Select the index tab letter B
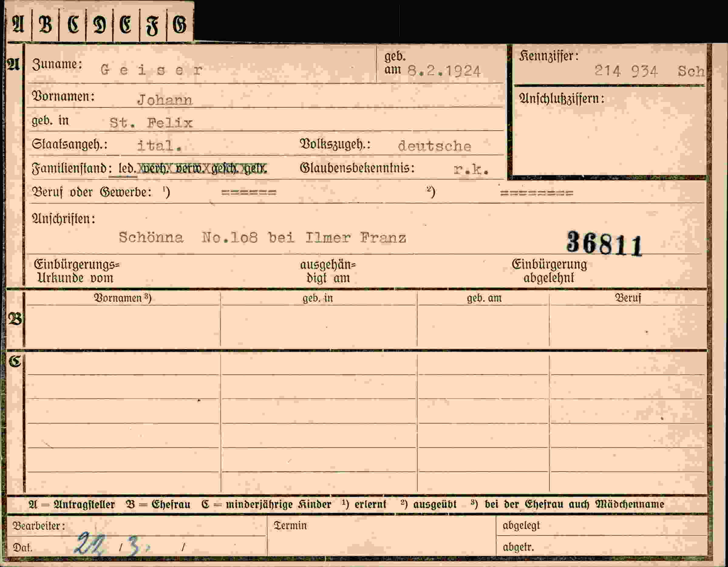728x567 pixels. point(46,24)
